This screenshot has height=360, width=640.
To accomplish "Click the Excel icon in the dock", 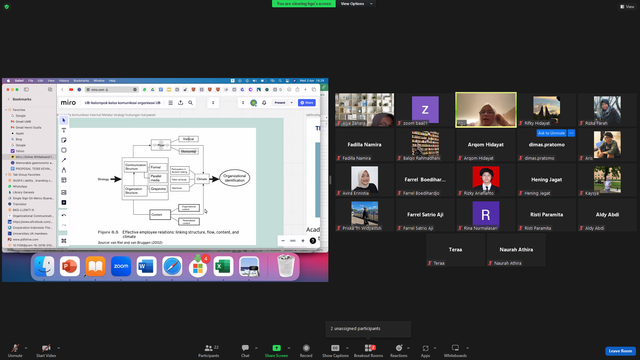I will (223, 267).
